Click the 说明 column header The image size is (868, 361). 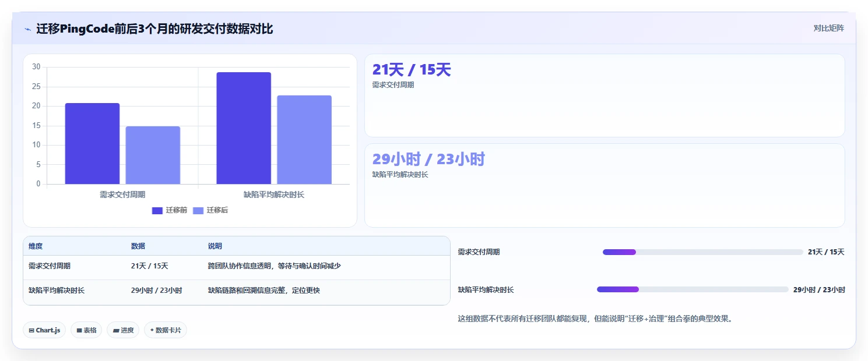point(215,246)
